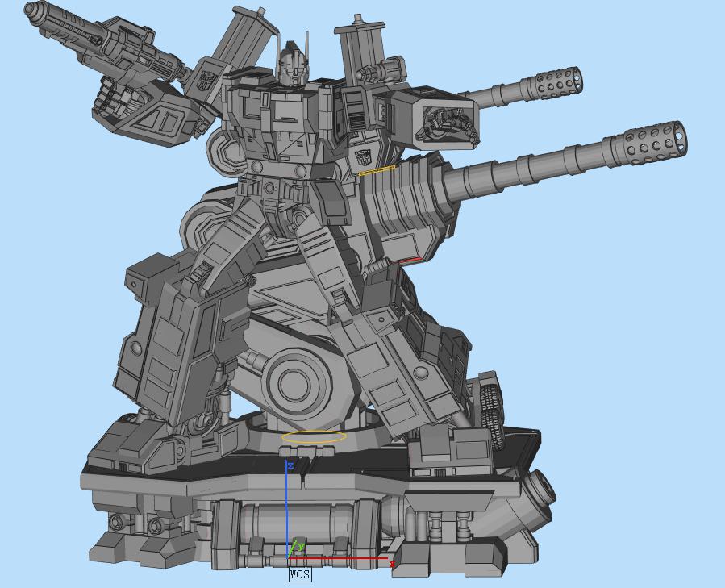The image size is (725, 588).
Task: Select the Autobot emblem on the raised shoulder
Action: tap(205, 81)
